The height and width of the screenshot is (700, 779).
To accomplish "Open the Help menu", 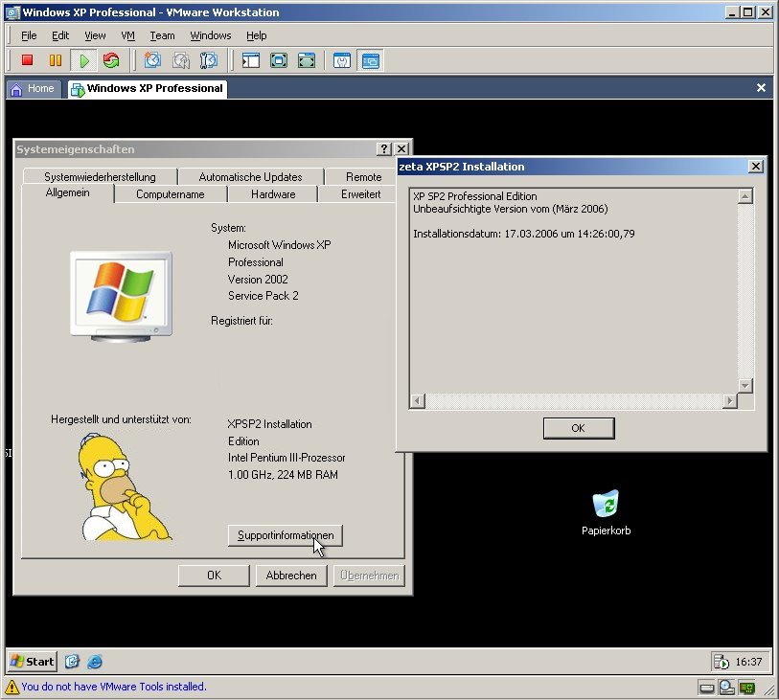I will (257, 35).
